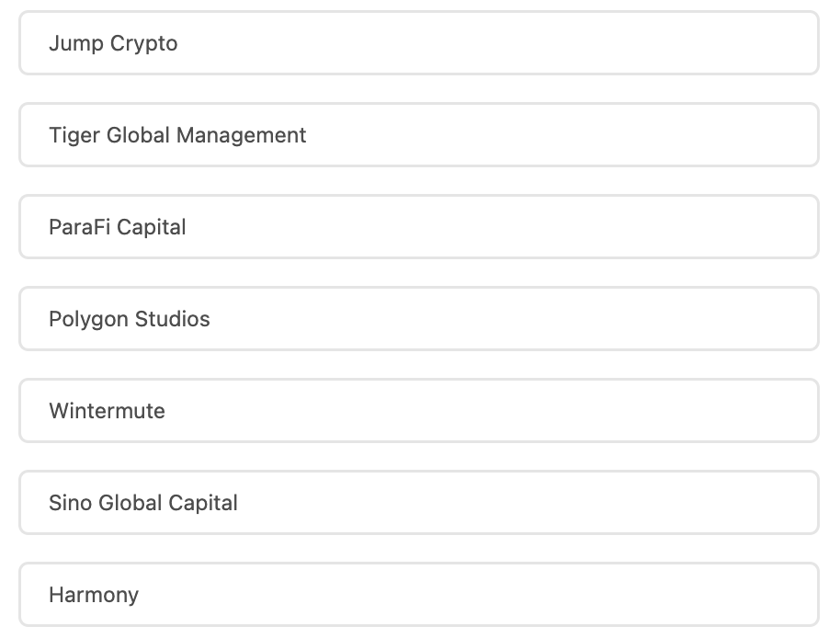Click the "Wintermute" label text
The height and width of the screenshot is (638, 840).
click(107, 411)
